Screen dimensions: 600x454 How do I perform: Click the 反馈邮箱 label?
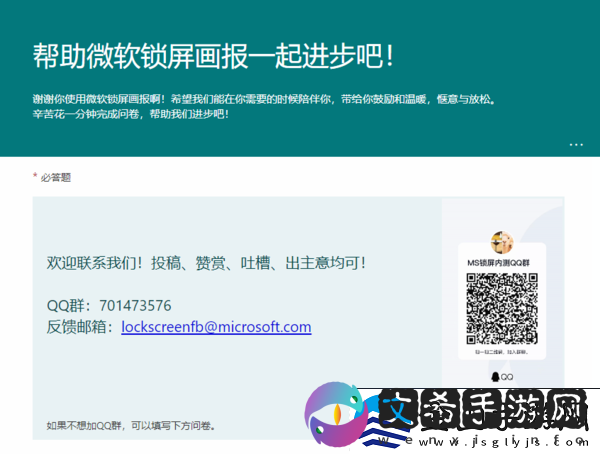pyautogui.click(x=80, y=327)
